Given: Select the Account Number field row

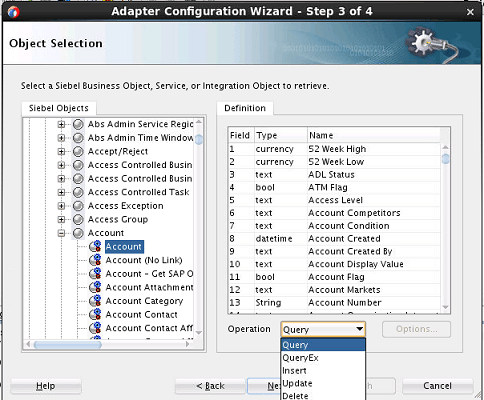Looking at the screenshot, I should [x=334, y=303].
